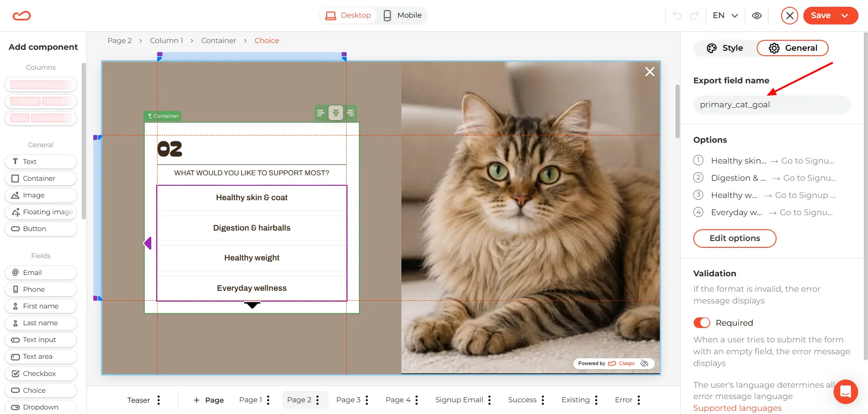
Task: Align container content right
Action: 350,113
